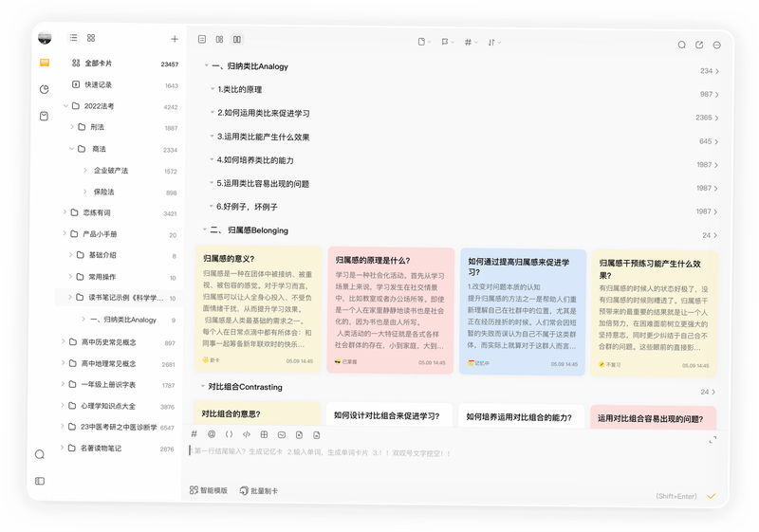The width and height of the screenshot is (759, 532).
Task: Open 3.运用类比能产生什么效果 heading
Action: pyautogui.click(x=263, y=137)
